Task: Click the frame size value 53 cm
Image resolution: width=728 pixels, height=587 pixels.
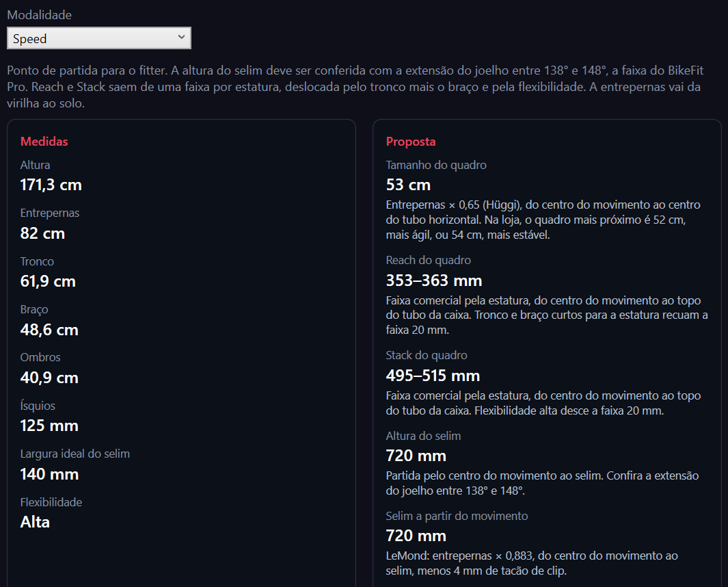Action: pyautogui.click(x=408, y=185)
